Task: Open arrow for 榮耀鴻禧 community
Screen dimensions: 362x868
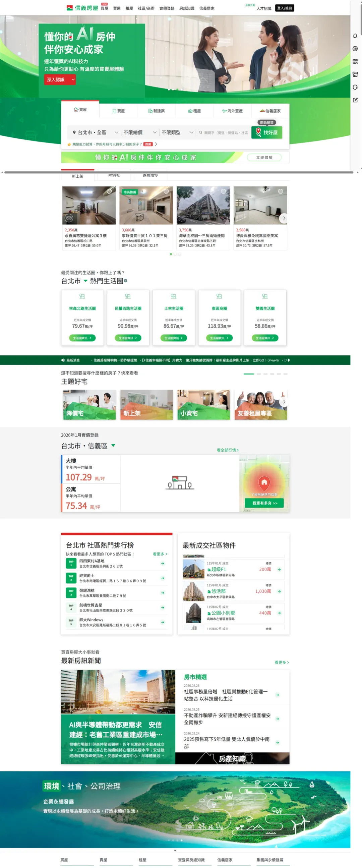Action: coord(163,592)
